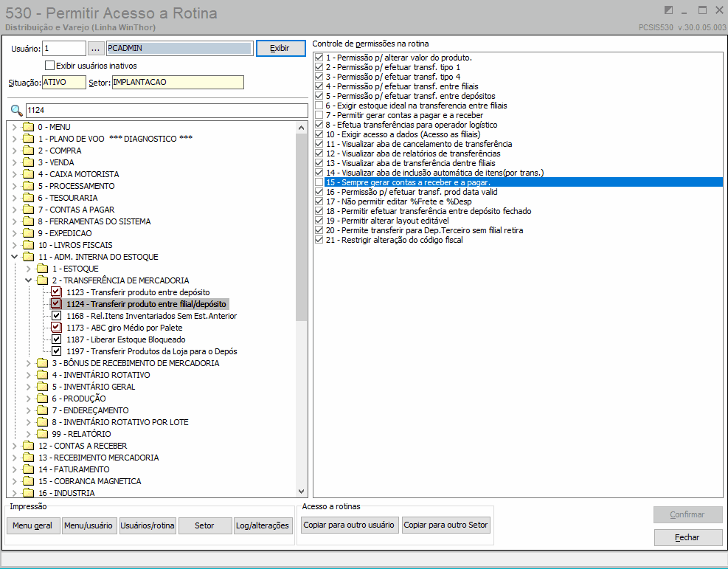The width and height of the screenshot is (728, 569).
Task: Click the 14 - FATURAMENTO folder icon
Action: (x=28, y=469)
